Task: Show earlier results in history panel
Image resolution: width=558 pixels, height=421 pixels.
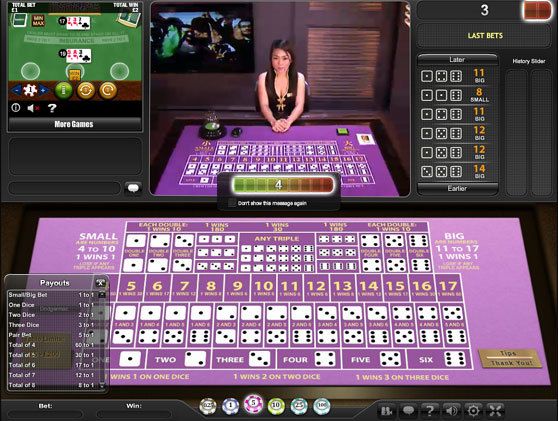Action: (x=457, y=188)
